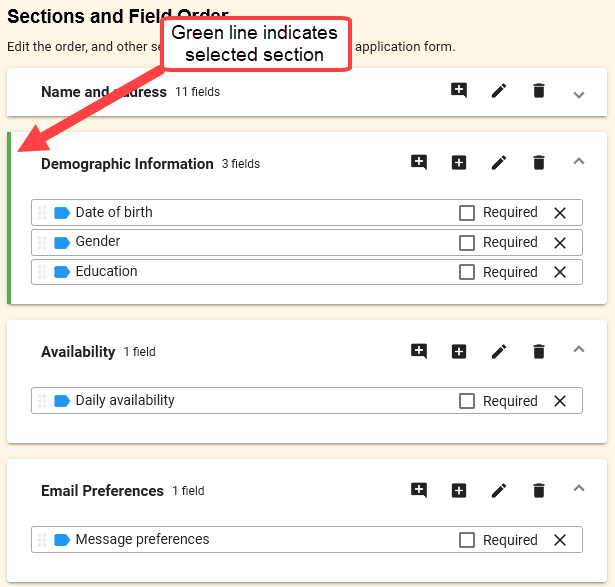Viewport: 615px width, 587px height.
Task: Select the Availability section title
Action: coord(78,352)
